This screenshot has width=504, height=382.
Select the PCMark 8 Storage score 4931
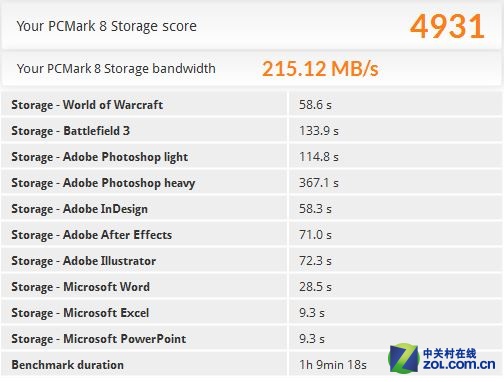pyautogui.click(x=447, y=26)
